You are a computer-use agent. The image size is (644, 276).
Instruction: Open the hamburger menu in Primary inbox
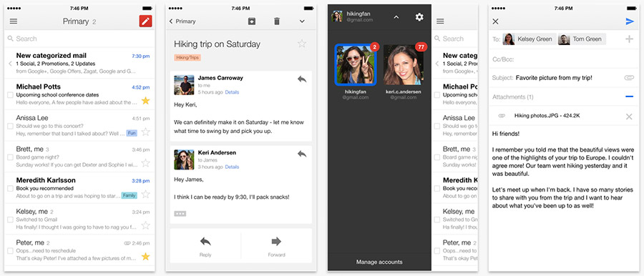point(14,21)
